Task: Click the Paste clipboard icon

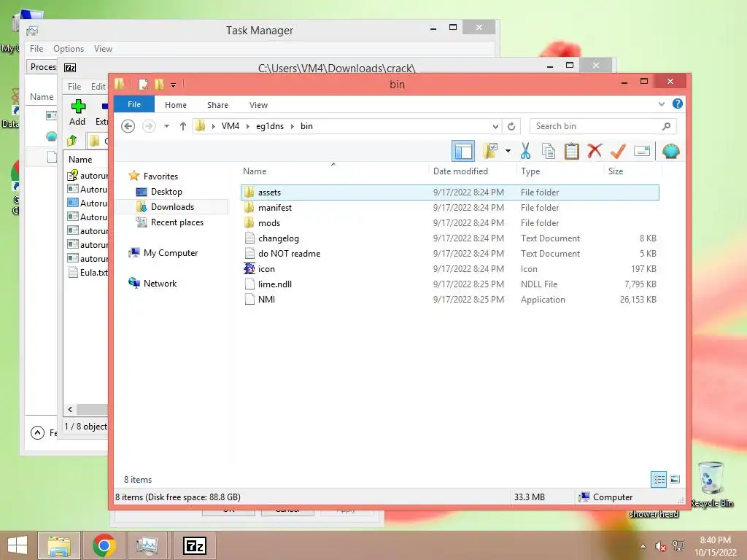Action: (571, 151)
